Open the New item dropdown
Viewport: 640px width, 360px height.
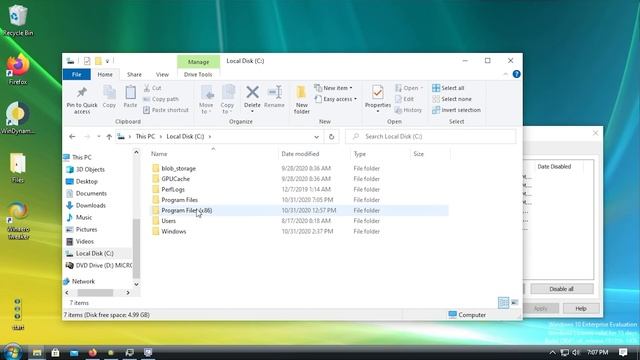pos(333,88)
